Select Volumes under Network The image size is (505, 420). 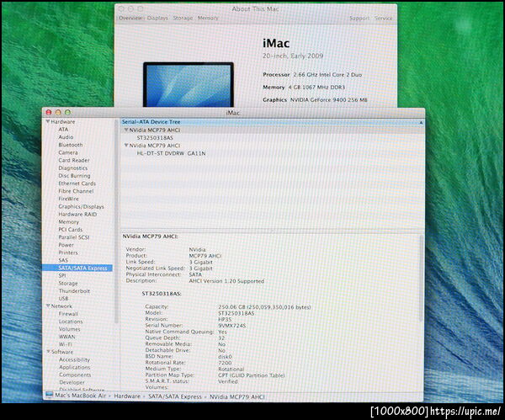69,329
